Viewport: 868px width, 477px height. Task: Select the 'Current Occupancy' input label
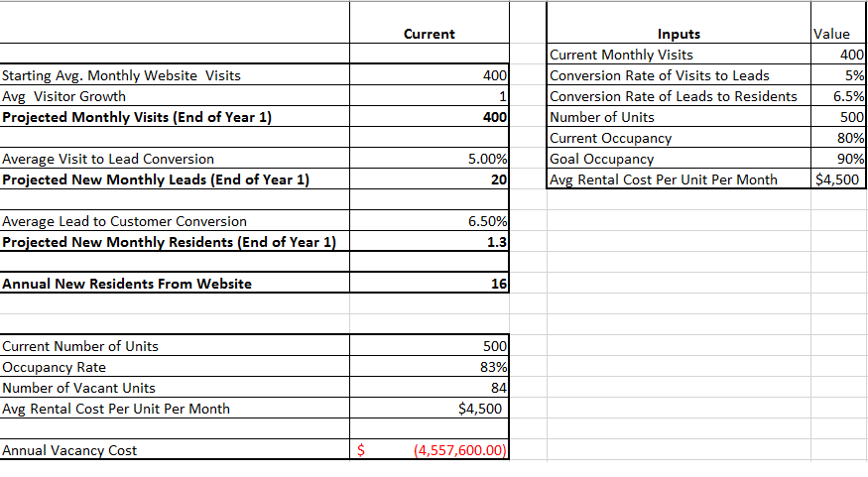tap(611, 139)
